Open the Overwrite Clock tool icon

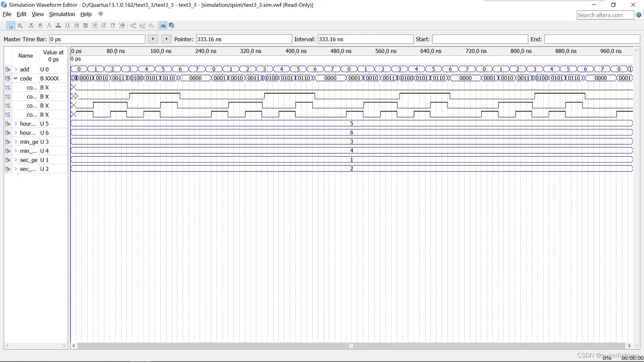[103, 25]
